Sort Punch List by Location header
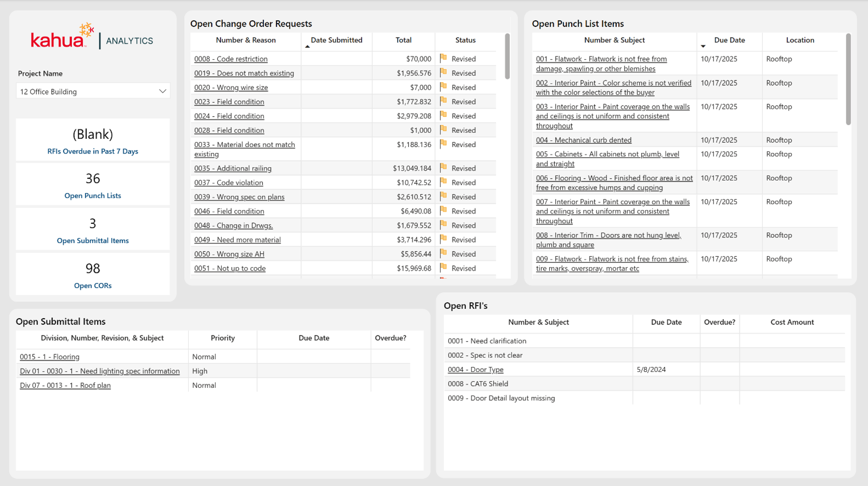 tap(800, 40)
